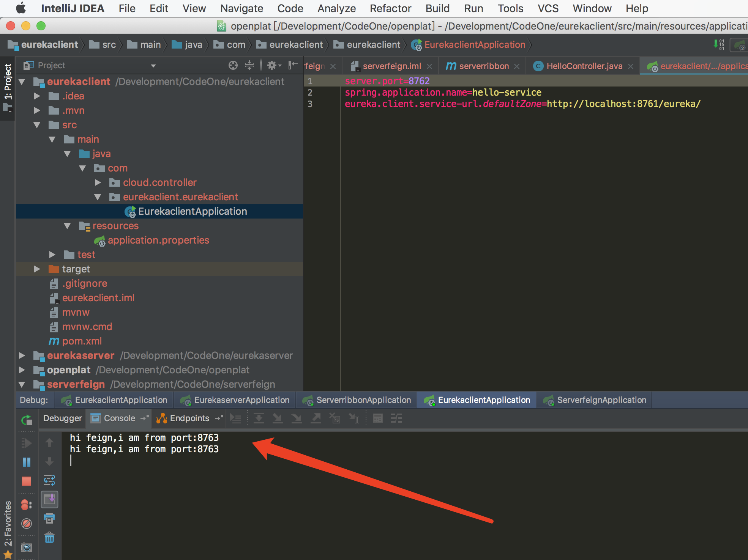View breakpoints with red dots icon
The width and height of the screenshot is (748, 560).
coord(27,505)
